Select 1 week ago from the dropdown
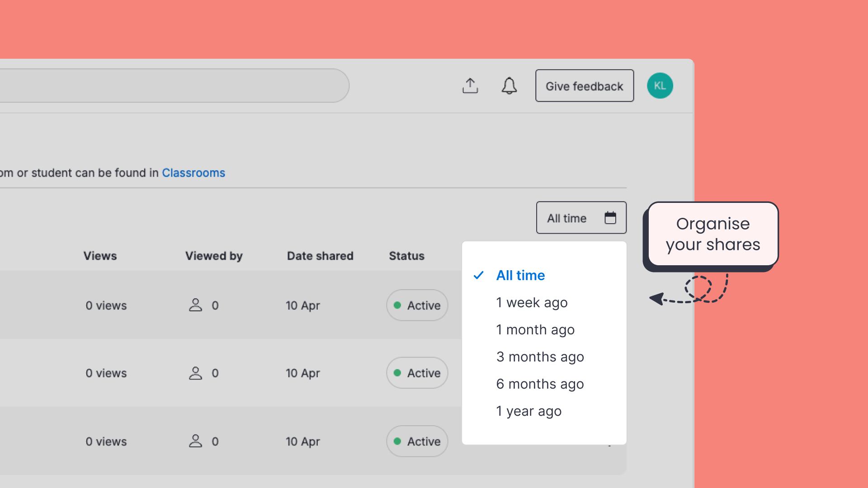The width and height of the screenshot is (868, 488). 532,302
